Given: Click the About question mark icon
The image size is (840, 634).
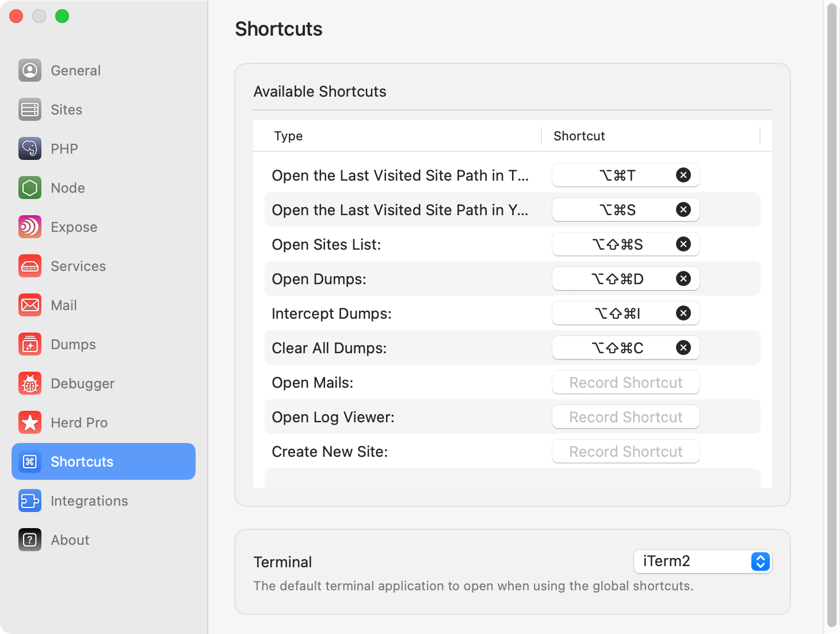Looking at the screenshot, I should [29, 540].
